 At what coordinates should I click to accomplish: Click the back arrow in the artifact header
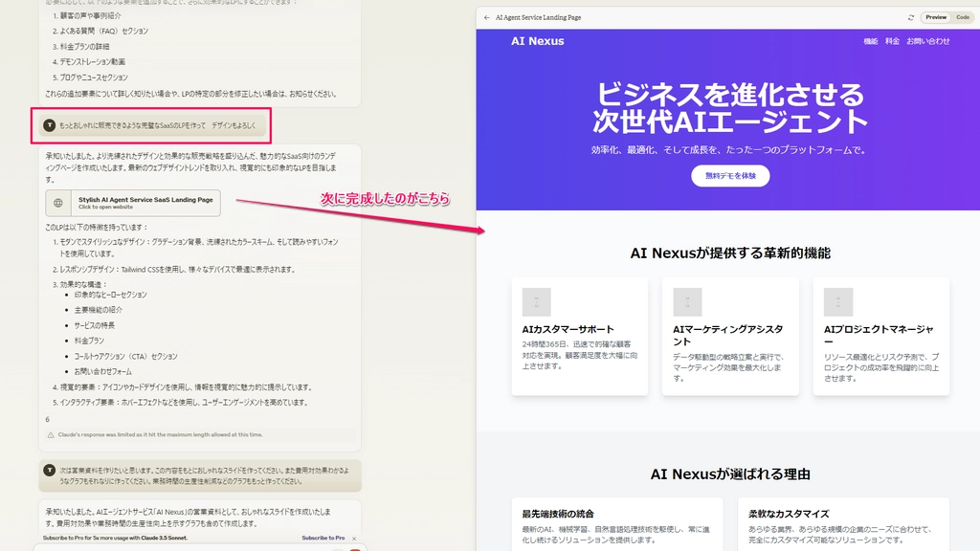487,17
